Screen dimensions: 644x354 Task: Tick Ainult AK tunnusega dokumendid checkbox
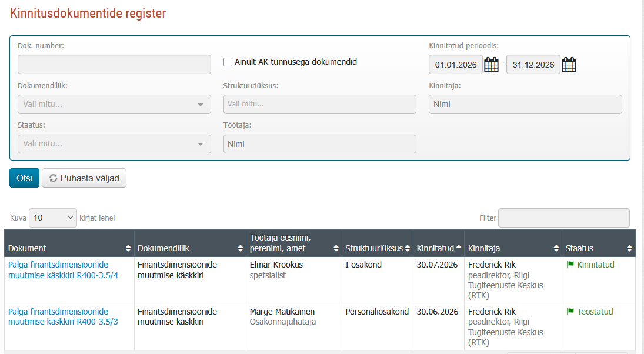click(228, 62)
